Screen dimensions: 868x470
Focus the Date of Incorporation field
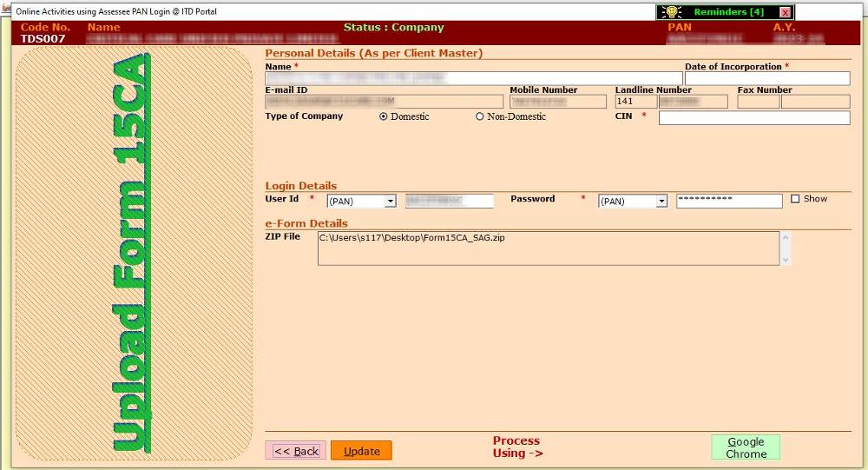tap(766, 78)
